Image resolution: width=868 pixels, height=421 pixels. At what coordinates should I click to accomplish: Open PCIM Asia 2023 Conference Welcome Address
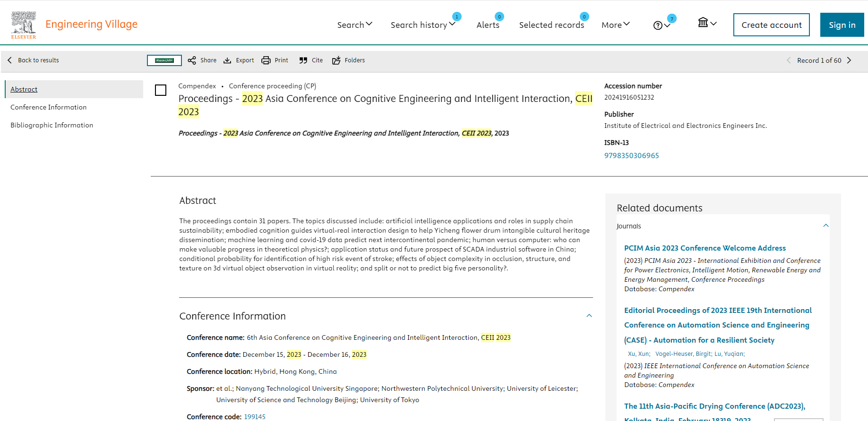coord(705,248)
